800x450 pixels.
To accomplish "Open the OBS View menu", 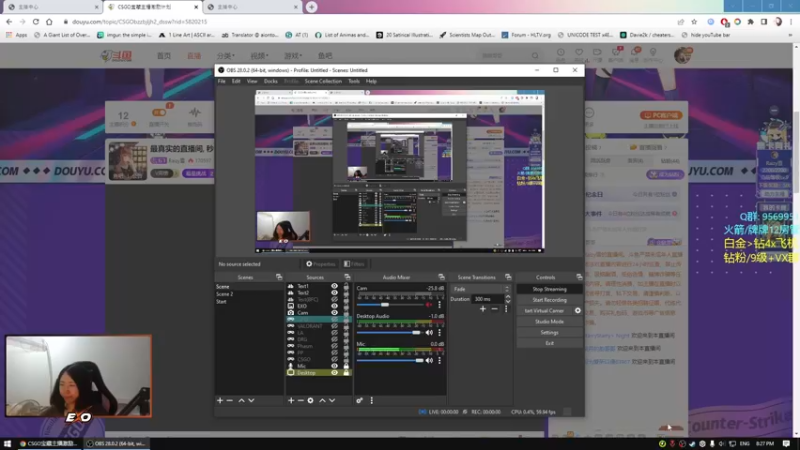I will click(252, 81).
